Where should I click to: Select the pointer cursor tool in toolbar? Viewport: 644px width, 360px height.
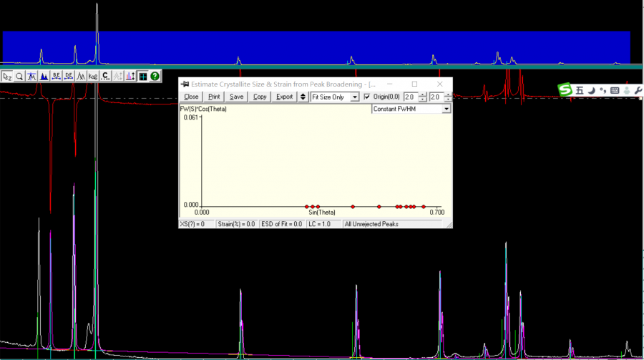pos(7,76)
